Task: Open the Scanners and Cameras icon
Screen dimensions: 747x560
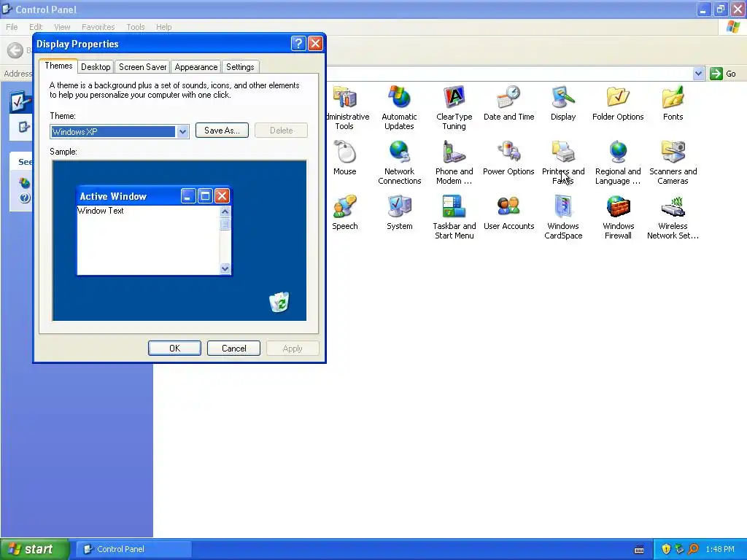Action: [673, 152]
